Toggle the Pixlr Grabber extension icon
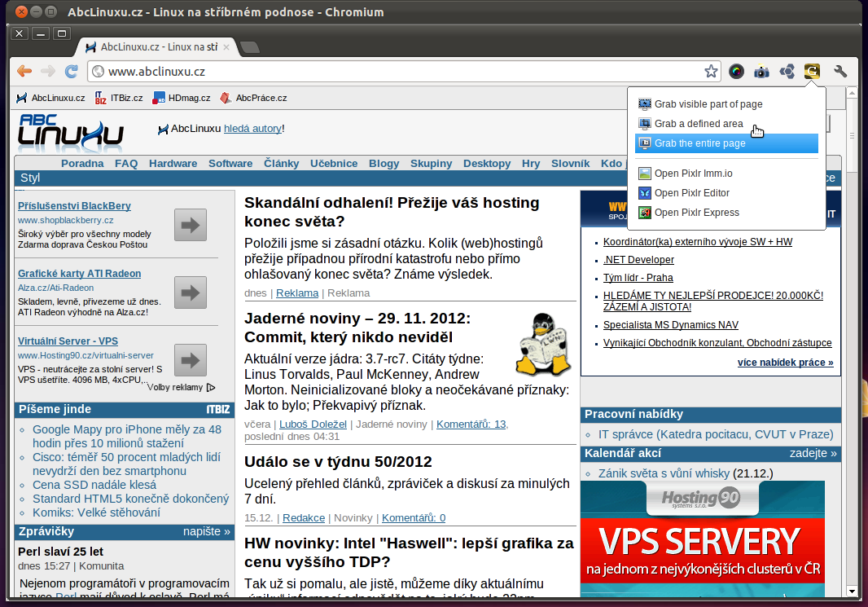The height and width of the screenshot is (607, 868). [812, 72]
